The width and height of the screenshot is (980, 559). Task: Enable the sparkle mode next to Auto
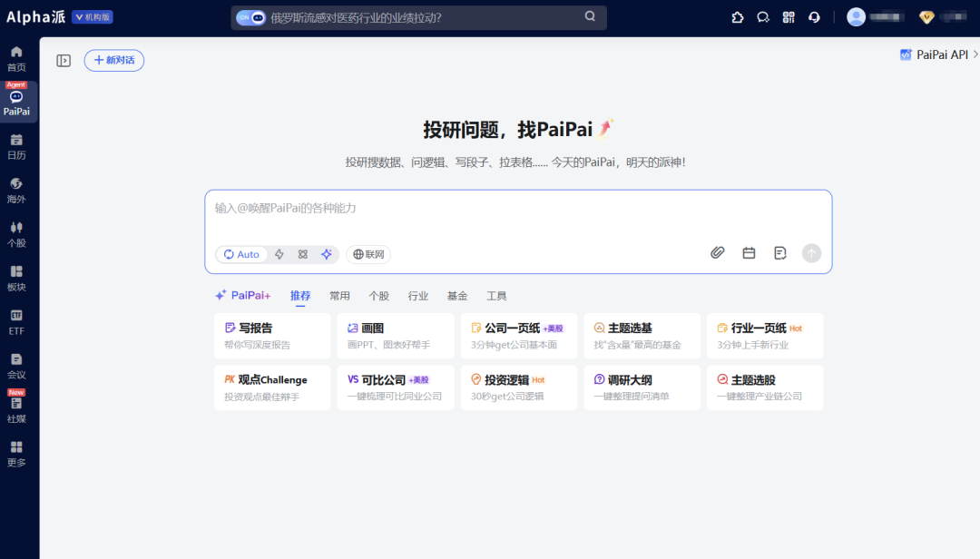327,254
